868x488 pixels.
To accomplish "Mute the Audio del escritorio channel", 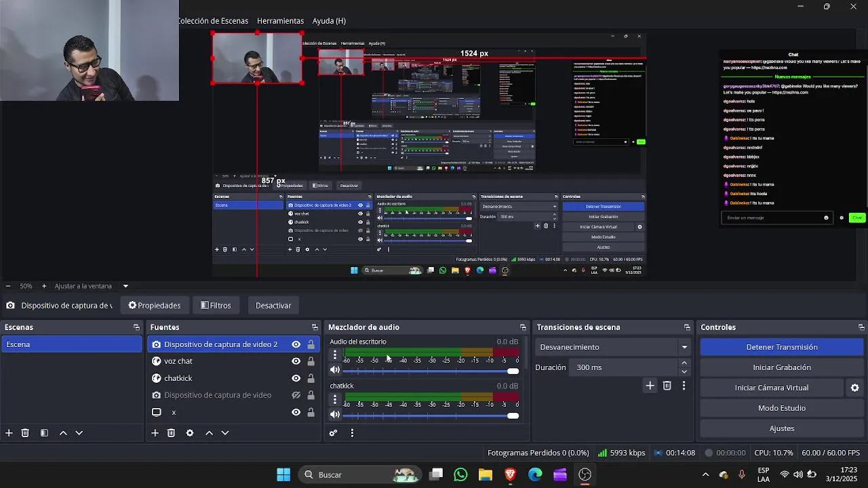I will (334, 370).
